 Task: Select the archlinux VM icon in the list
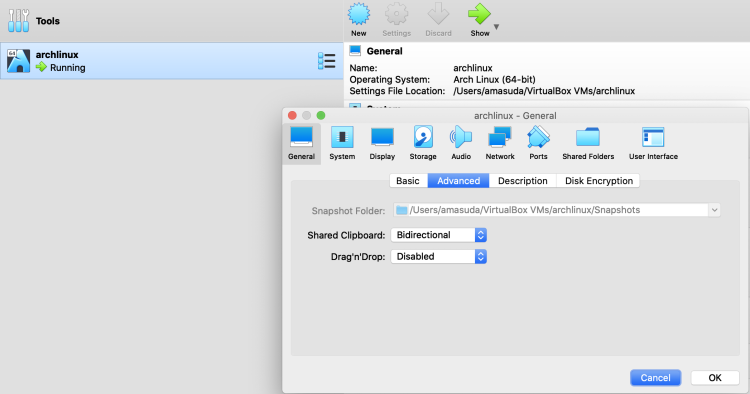point(18,61)
